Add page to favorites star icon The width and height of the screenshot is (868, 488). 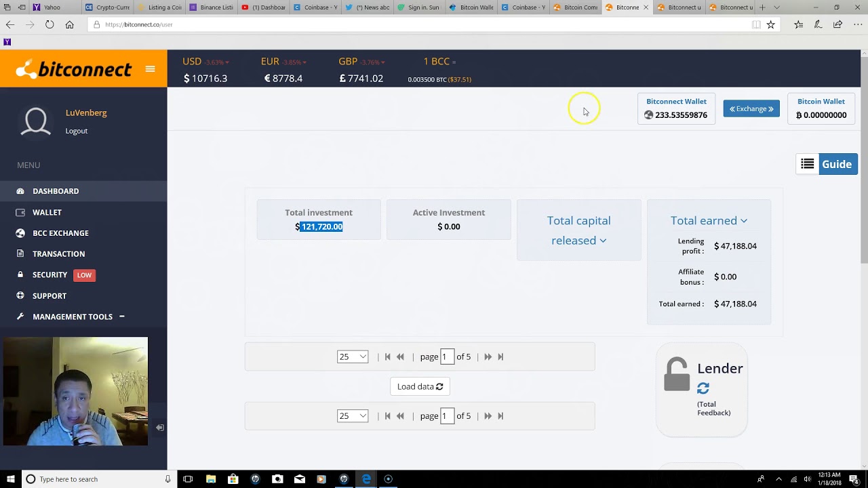(770, 24)
